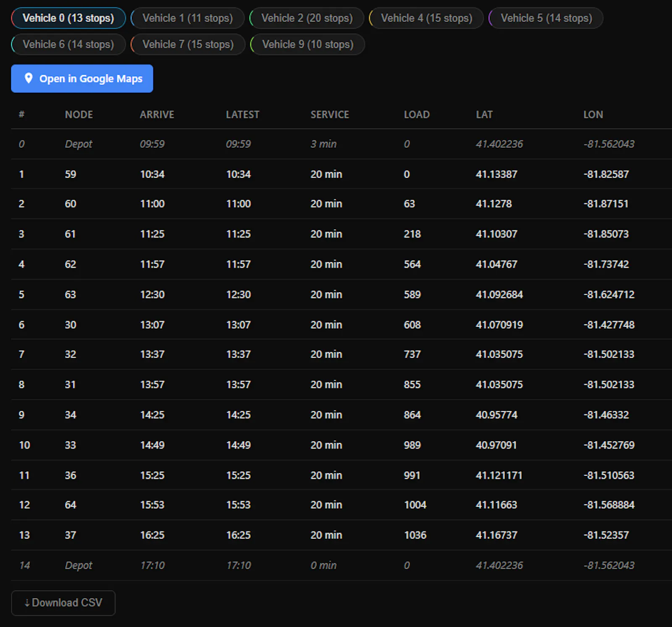The width and height of the screenshot is (672, 627).
Task: Click the latest time 12:30
Action: coord(239,295)
